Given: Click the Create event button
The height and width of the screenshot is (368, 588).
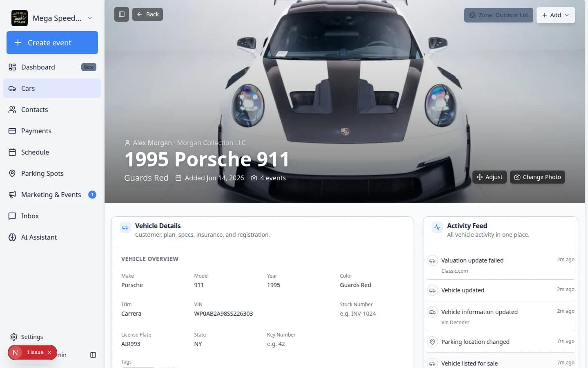Looking at the screenshot, I should pyautogui.click(x=52, y=43).
